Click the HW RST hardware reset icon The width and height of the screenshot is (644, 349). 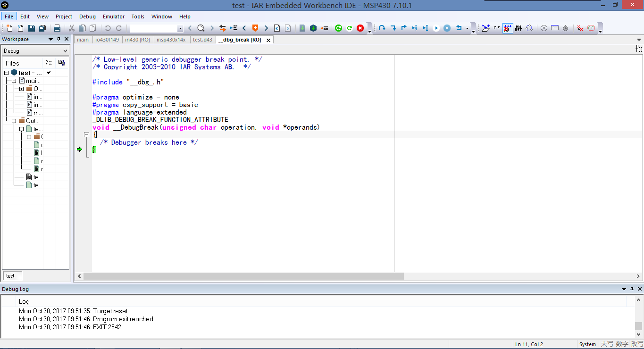519,28
